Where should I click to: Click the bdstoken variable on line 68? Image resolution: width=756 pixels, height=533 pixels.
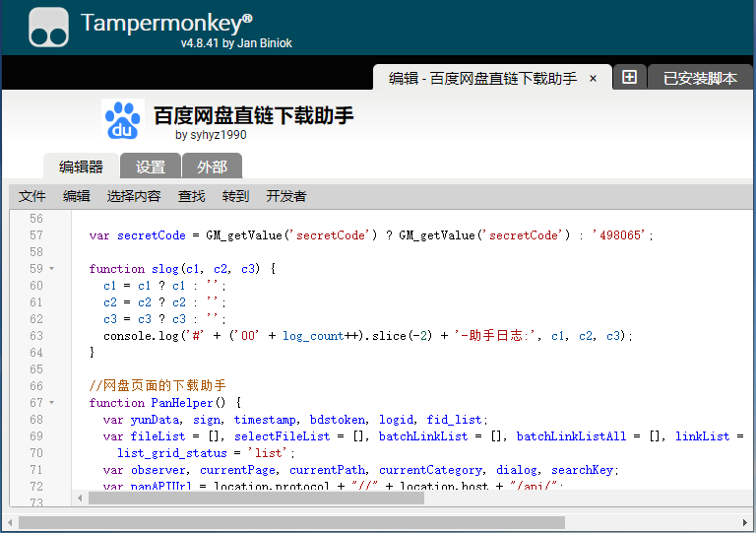337,420
